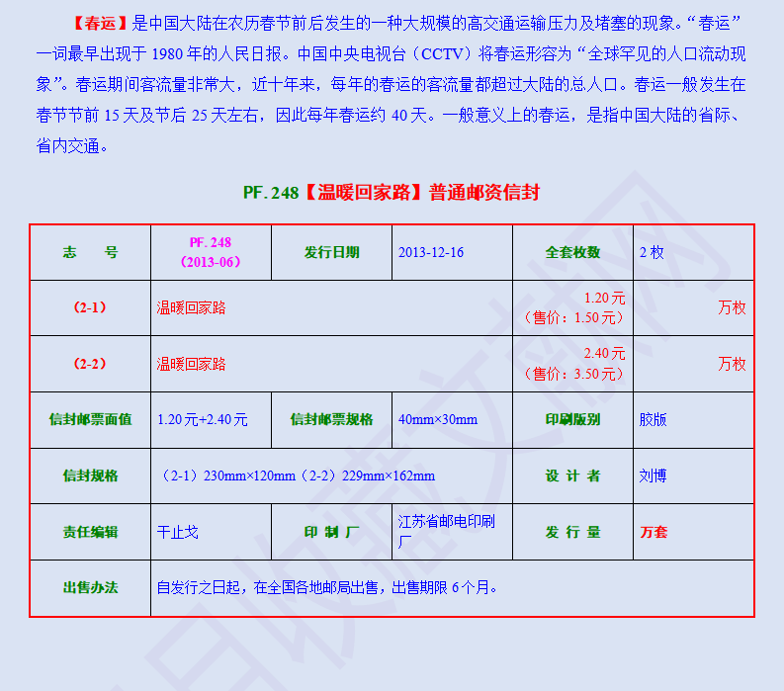Click the 全套枚数 header cell
This screenshot has width=784, height=691.
pos(572,252)
